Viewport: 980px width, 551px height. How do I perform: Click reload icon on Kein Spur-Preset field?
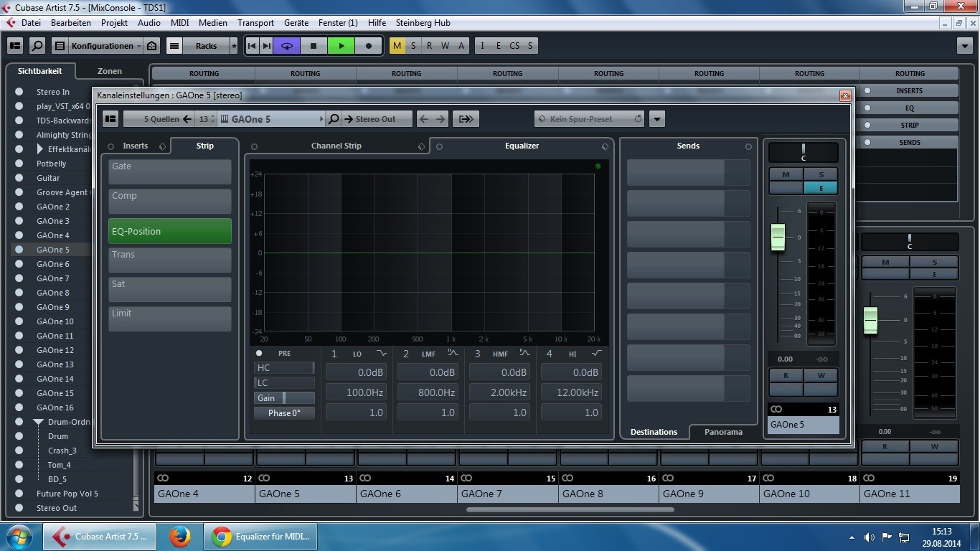[638, 119]
